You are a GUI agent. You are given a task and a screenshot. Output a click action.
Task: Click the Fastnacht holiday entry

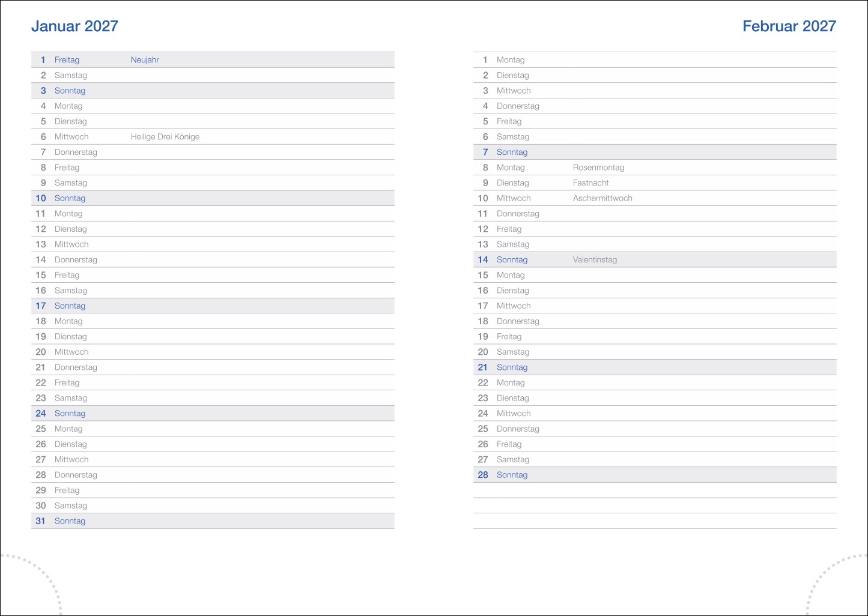(x=590, y=183)
